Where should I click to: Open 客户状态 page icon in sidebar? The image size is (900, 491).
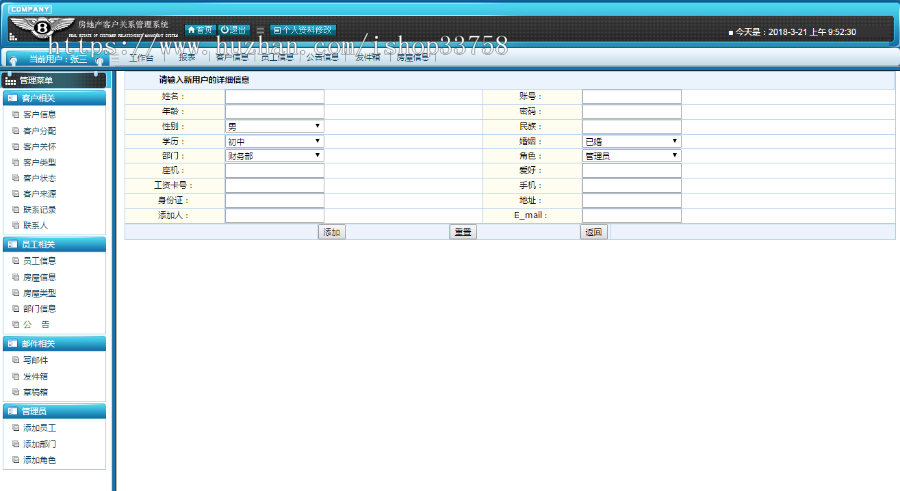[15, 178]
